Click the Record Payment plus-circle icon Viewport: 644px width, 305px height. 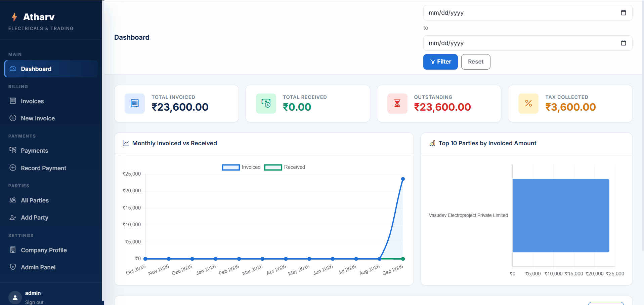point(13,168)
